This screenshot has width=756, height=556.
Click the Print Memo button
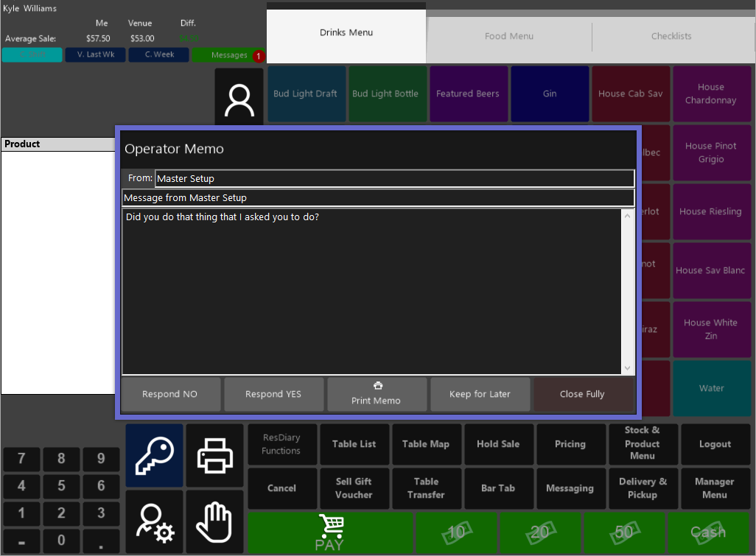(377, 394)
